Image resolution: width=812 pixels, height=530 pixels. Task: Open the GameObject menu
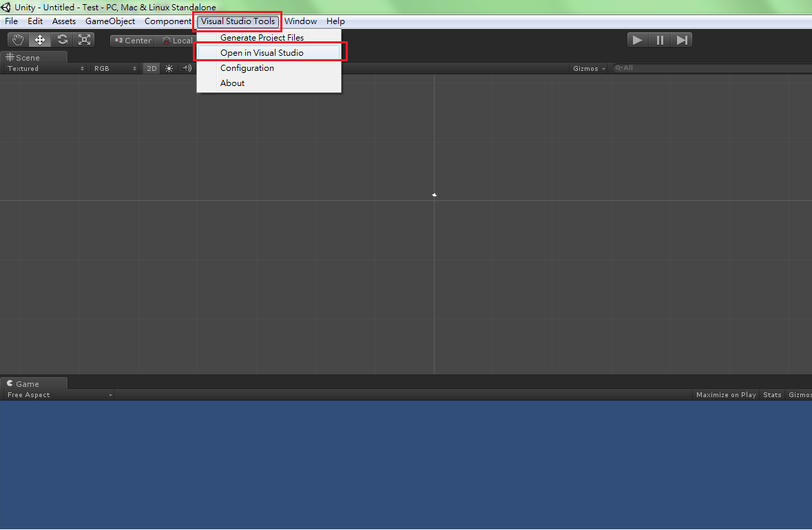110,21
